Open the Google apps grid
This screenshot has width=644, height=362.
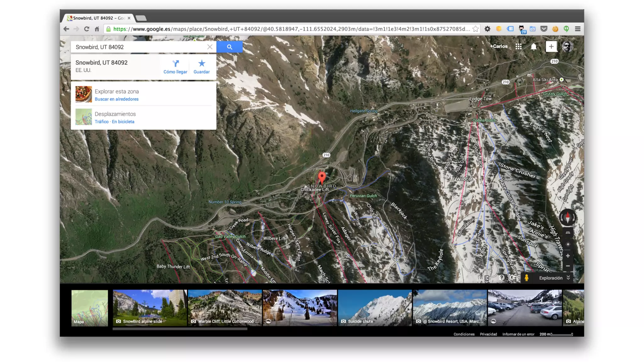519,47
